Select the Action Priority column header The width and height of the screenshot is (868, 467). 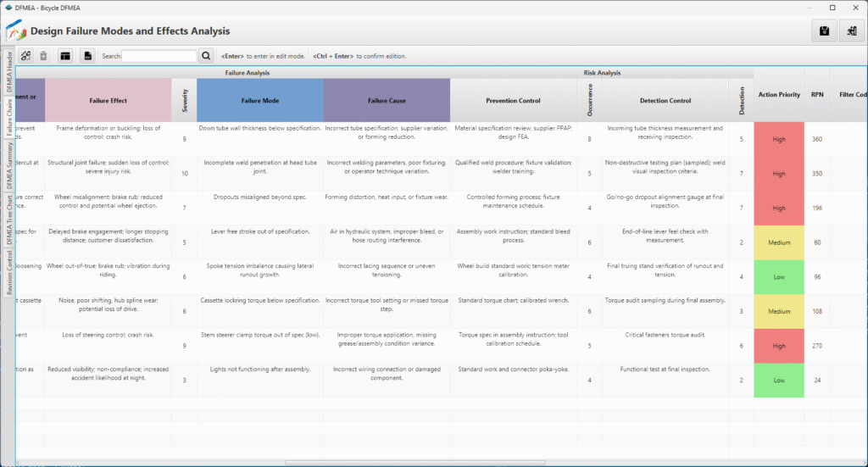pyautogui.click(x=778, y=95)
